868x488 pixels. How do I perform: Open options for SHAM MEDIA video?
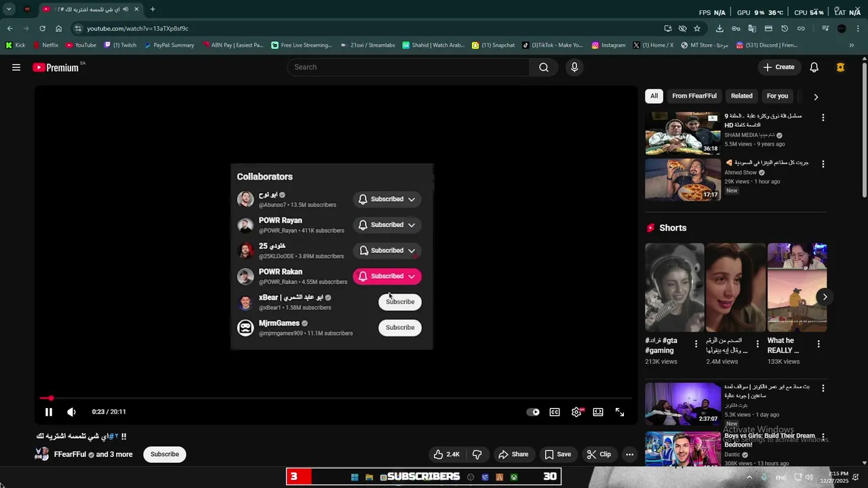click(823, 118)
